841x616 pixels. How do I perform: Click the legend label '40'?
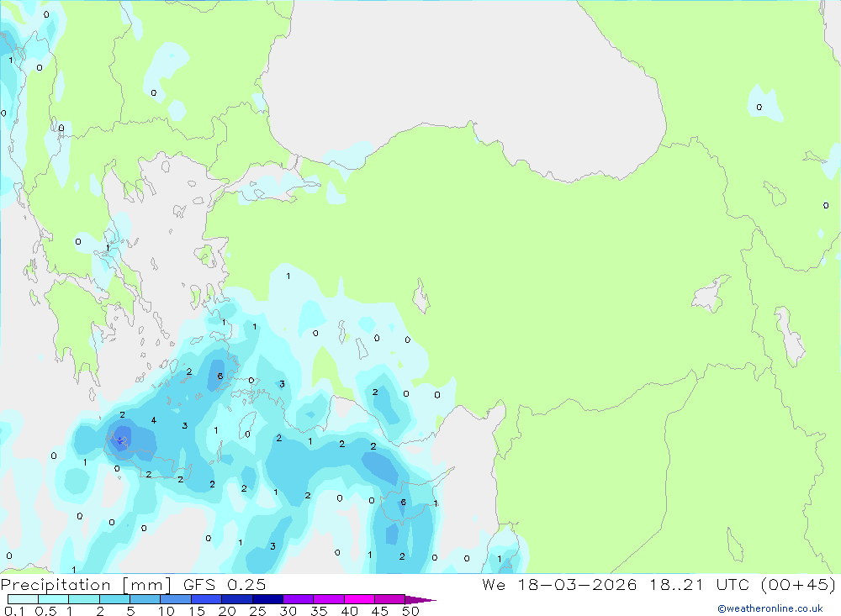(349, 611)
